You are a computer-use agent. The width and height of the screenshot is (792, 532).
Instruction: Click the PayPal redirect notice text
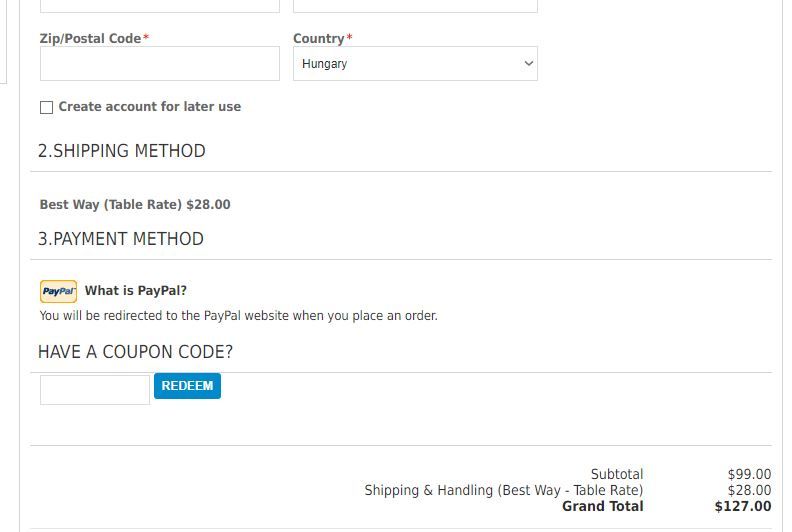(238, 316)
